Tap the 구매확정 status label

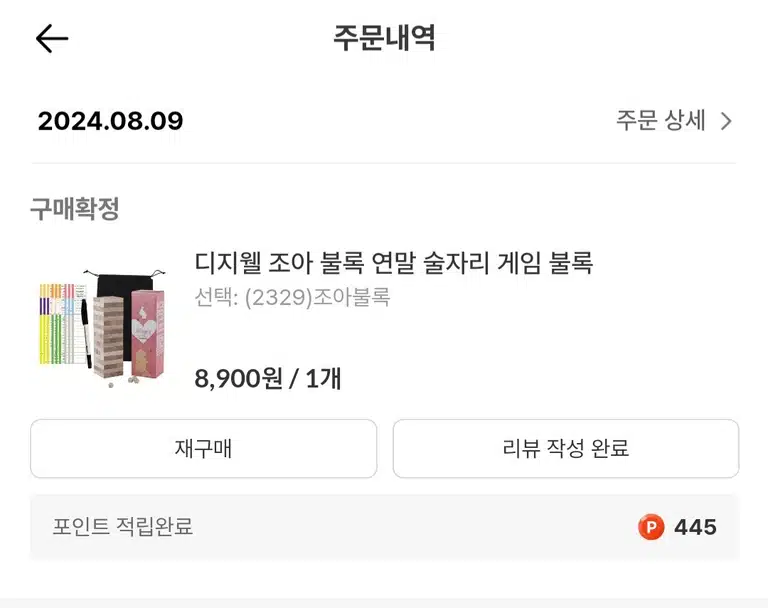coord(74,209)
